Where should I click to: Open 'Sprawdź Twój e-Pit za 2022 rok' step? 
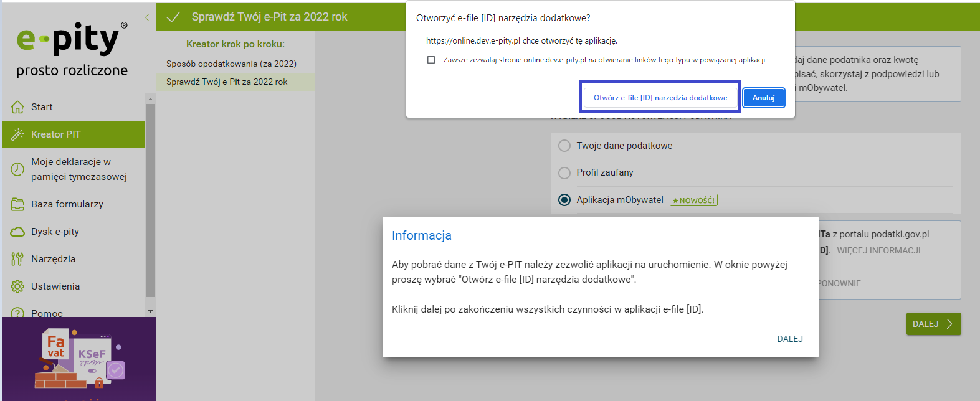227,82
